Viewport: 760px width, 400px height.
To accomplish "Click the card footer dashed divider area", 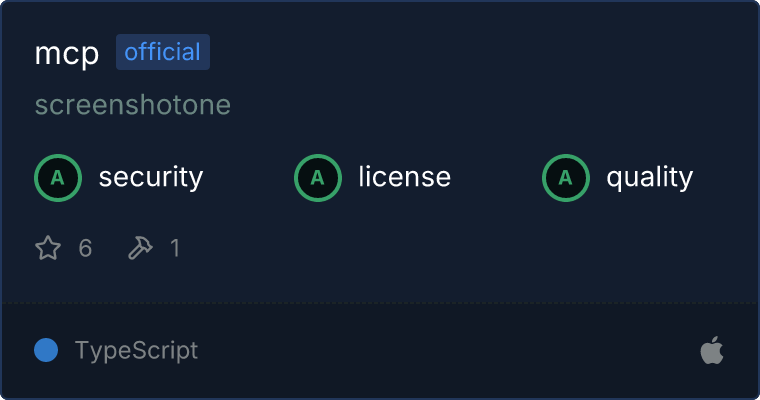I will [380, 304].
